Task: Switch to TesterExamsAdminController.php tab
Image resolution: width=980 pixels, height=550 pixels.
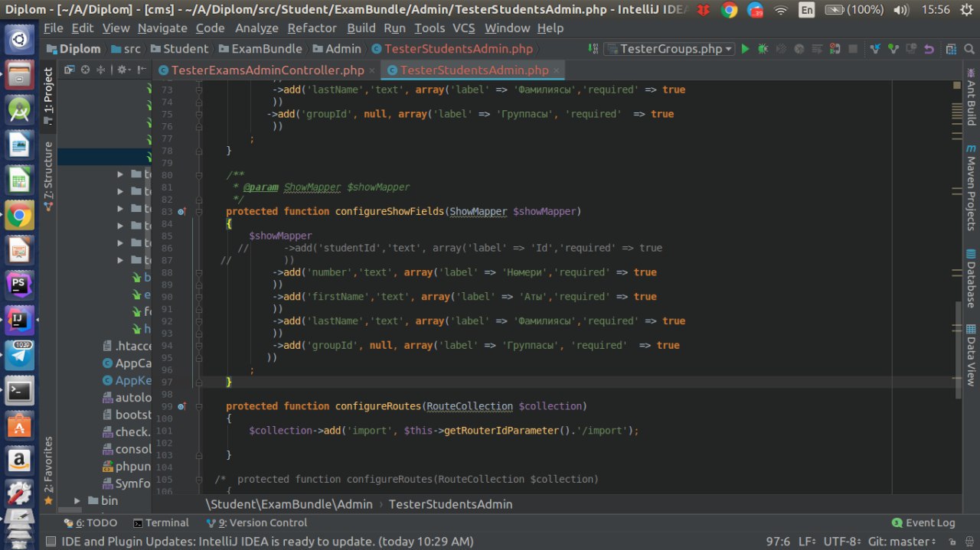Action: tap(267, 70)
